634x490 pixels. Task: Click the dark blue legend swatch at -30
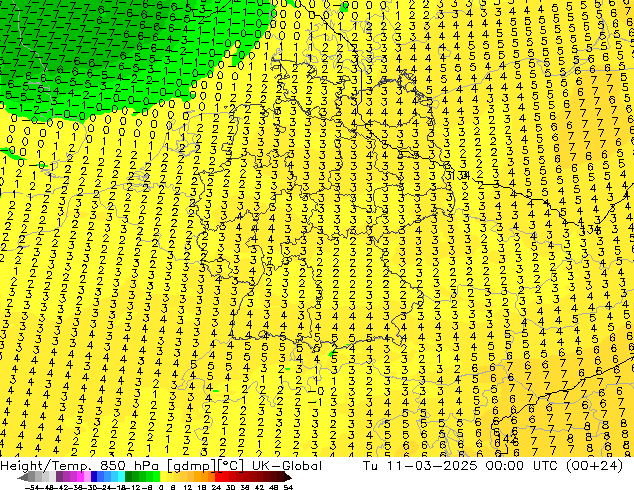[94, 477]
